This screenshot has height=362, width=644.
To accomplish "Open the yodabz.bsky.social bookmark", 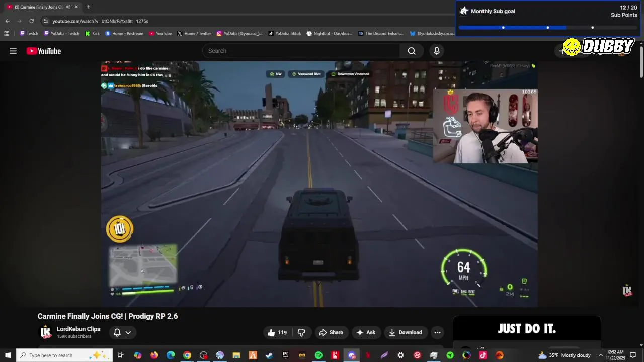I will pyautogui.click(x=432, y=34).
